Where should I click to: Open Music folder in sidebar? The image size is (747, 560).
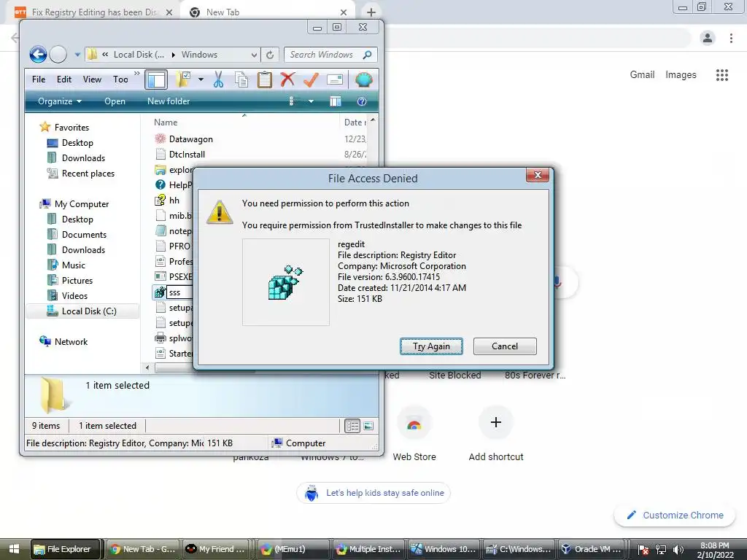[74, 265]
